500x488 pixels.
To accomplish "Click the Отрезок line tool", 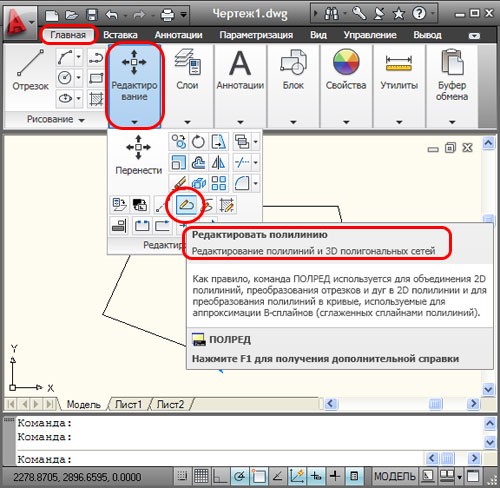I will [31, 70].
